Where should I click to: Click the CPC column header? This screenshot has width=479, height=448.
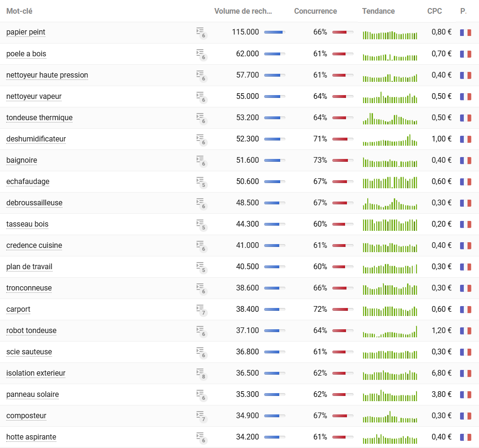pos(434,11)
